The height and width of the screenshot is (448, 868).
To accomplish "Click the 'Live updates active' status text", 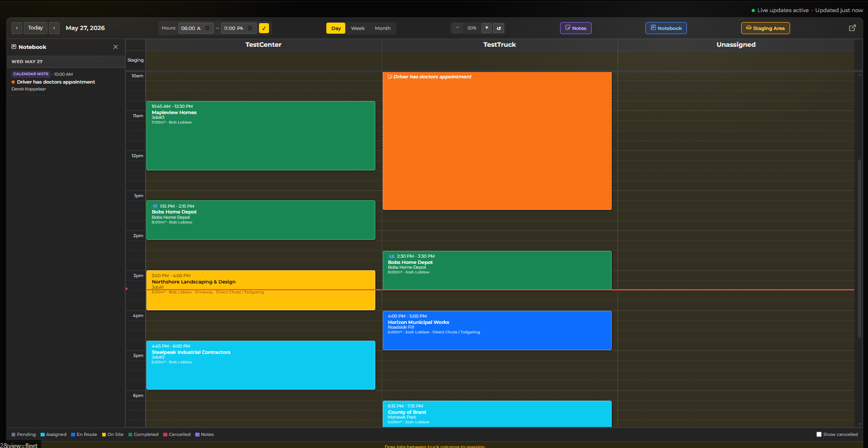I will click(783, 10).
